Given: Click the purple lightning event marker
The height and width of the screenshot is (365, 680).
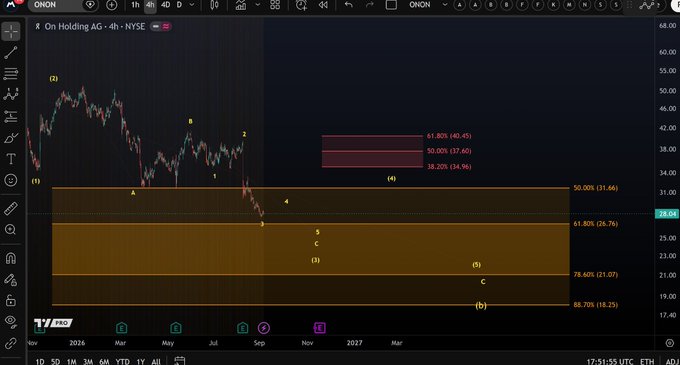Looking at the screenshot, I should (x=264, y=328).
